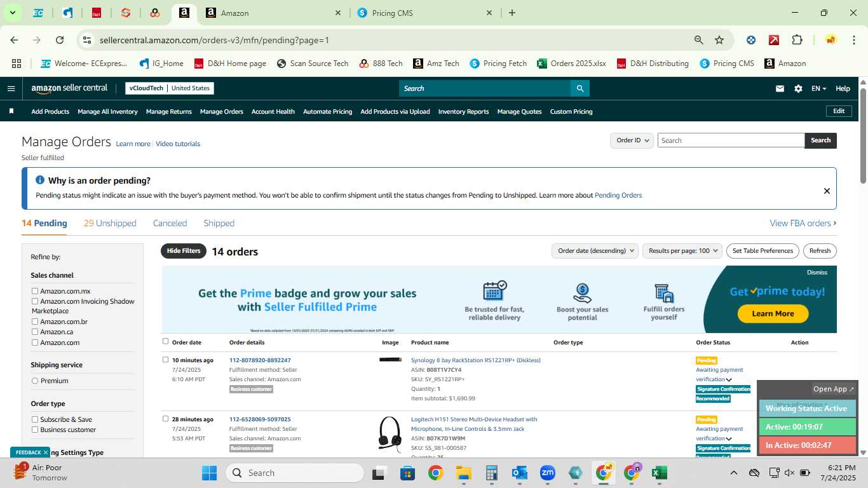The image size is (868, 488).
Task: Check the Business customer order type
Action: click(35, 430)
